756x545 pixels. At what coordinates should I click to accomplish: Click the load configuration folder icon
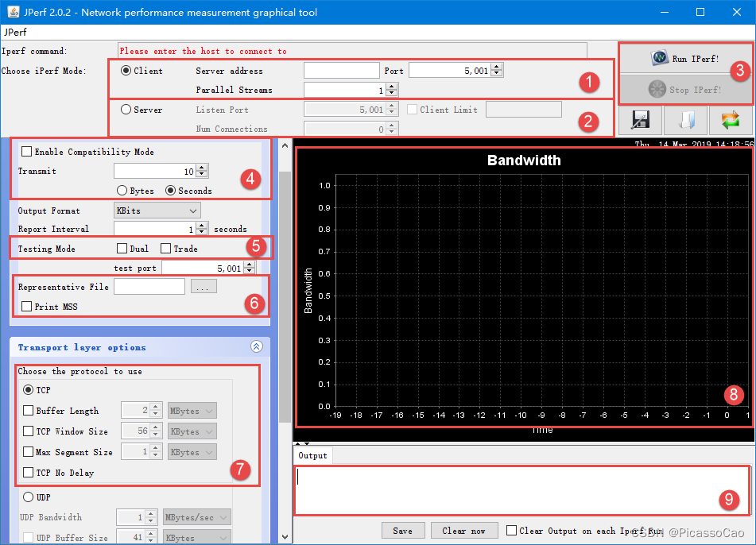pyautogui.click(x=685, y=120)
